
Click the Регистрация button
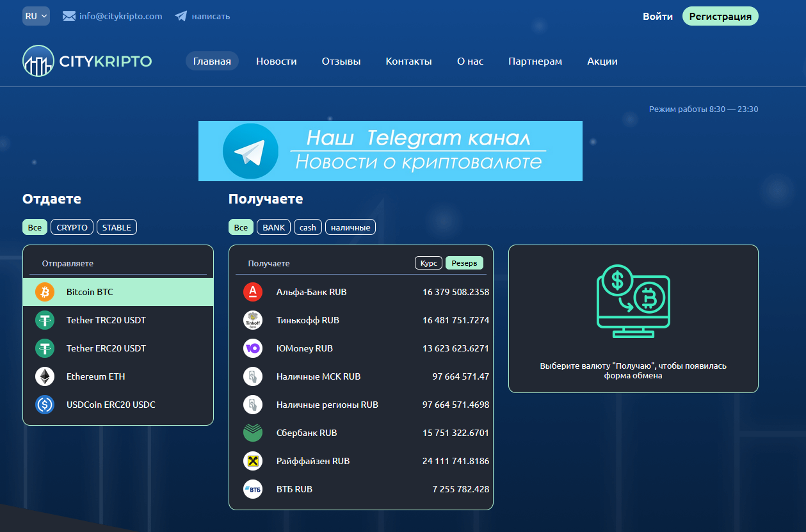tap(720, 16)
